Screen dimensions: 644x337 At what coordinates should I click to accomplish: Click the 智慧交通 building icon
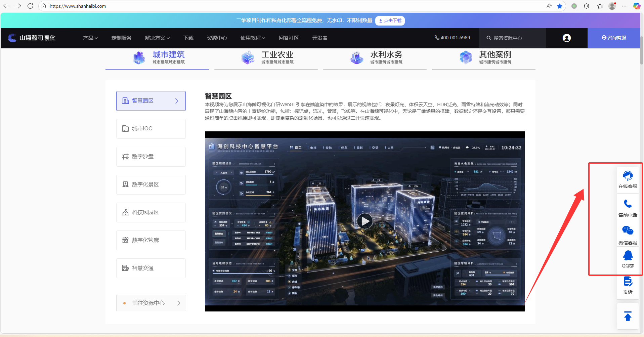tap(125, 268)
